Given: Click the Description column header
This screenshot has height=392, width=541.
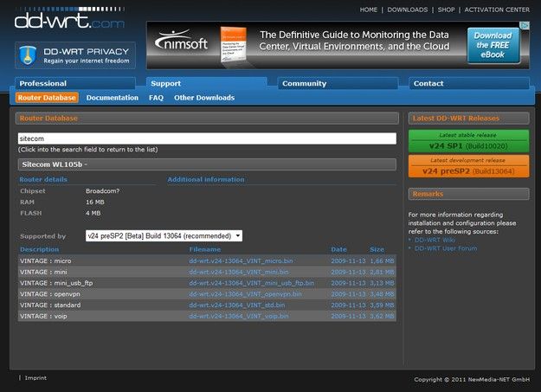Looking at the screenshot, I should 39,249.
